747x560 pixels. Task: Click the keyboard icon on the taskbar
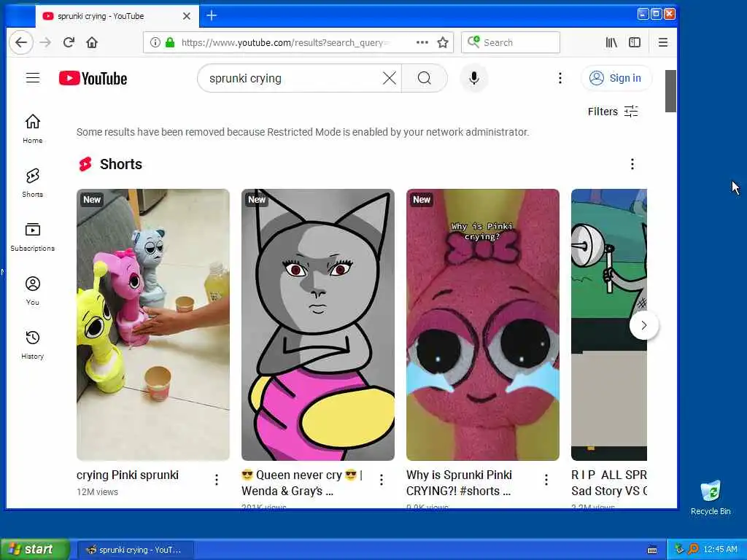[x=652, y=550]
